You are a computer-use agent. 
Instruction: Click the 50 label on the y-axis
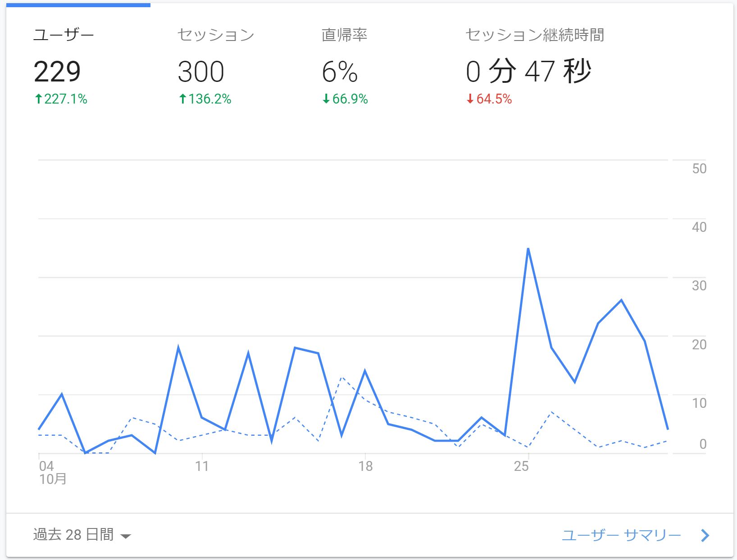pos(699,169)
